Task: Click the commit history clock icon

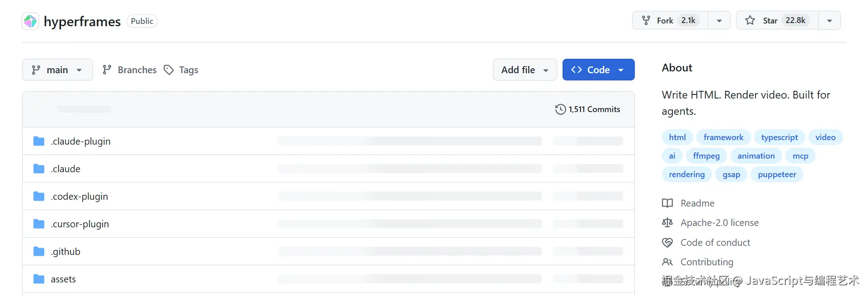Action: point(560,109)
